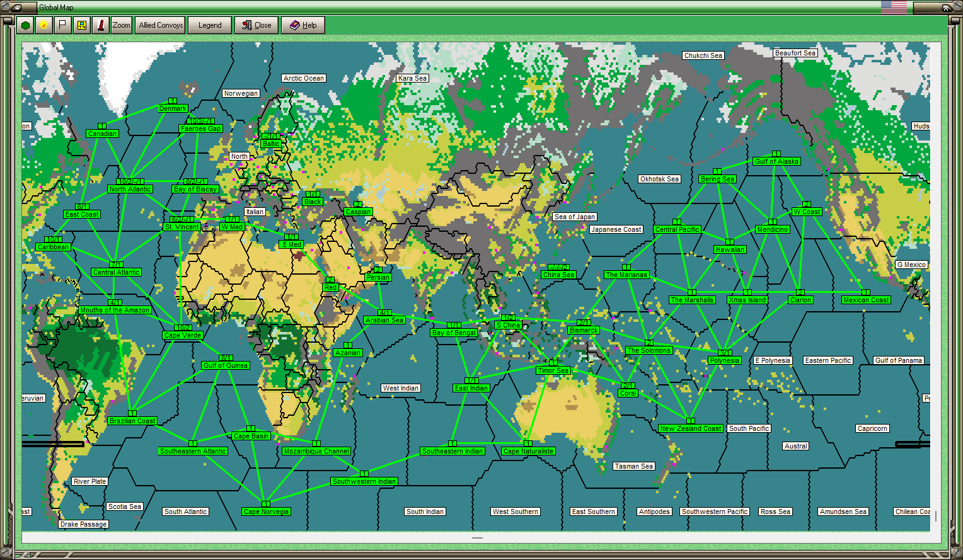
Task: Click the US flag in title bar
Action: 894,8
